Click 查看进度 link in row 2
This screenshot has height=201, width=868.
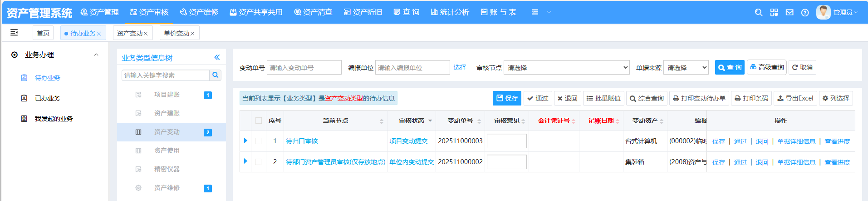click(837, 162)
